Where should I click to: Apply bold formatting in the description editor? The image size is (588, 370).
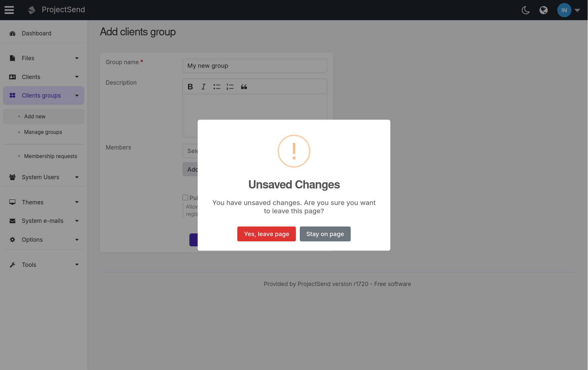click(190, 87)
